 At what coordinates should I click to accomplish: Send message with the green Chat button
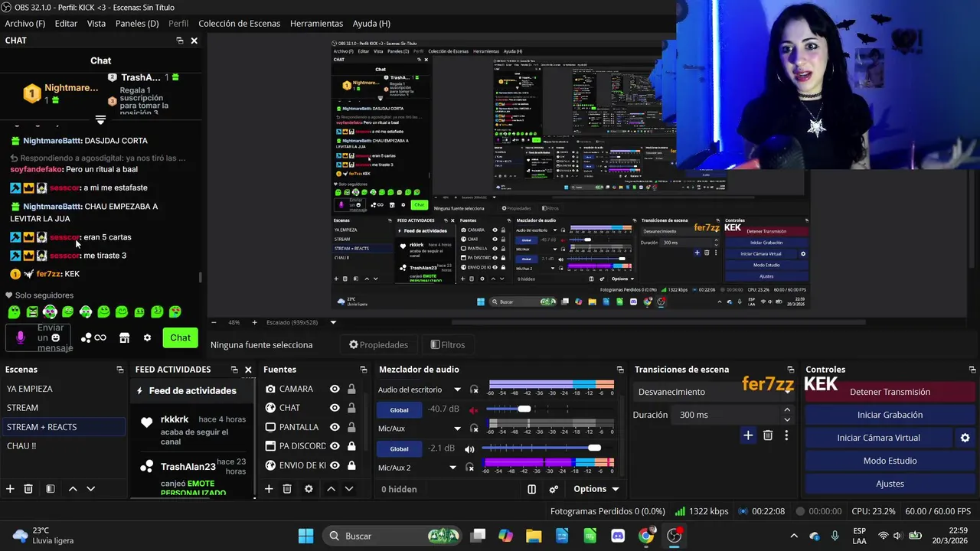click(180, 337)
